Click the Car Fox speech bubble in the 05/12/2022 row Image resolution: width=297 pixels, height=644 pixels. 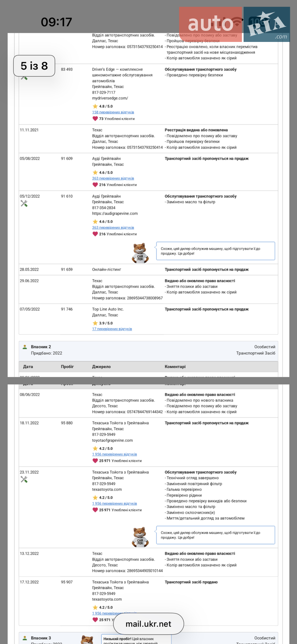tap(216, 251)
